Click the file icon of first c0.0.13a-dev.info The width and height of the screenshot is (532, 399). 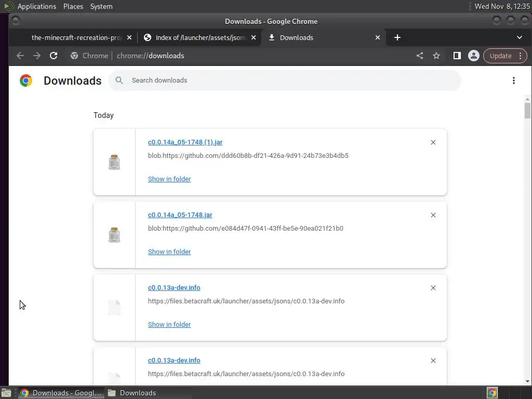click(114, 308)
